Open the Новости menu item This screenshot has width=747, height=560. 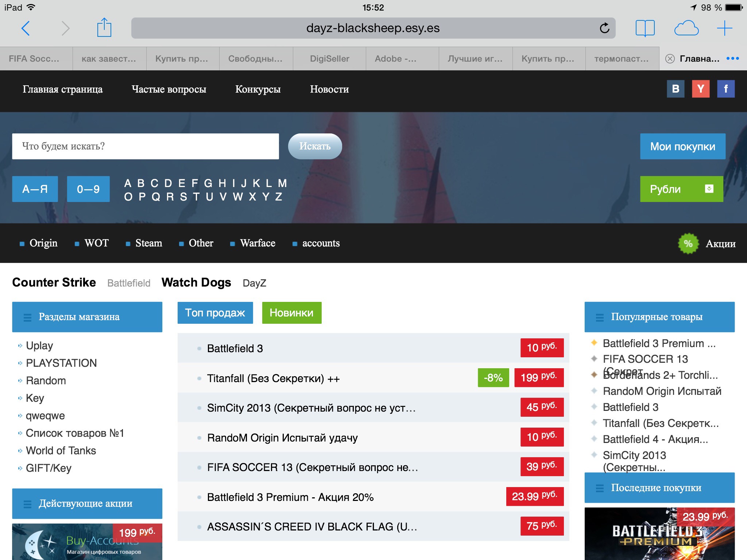pos(329,89)
